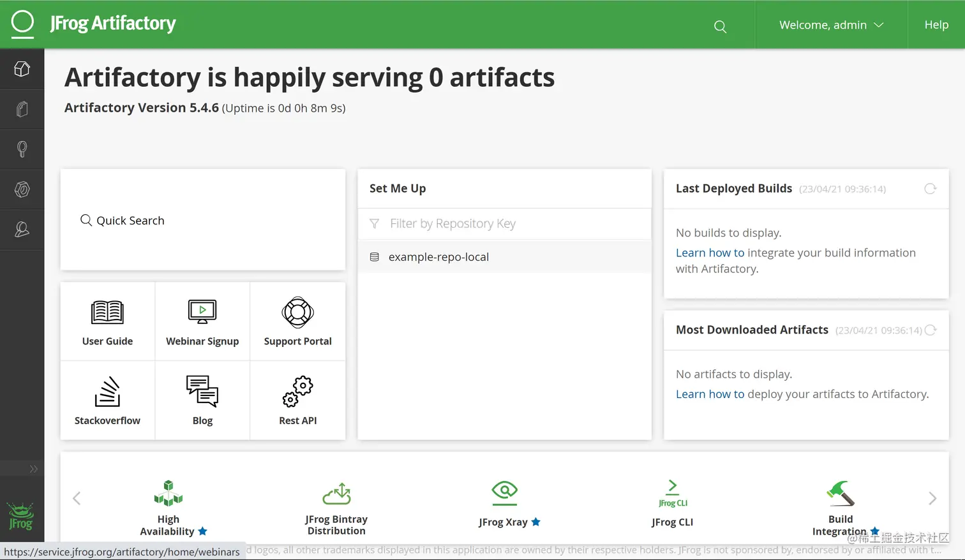Open the Search icon in sidebar
Screen dimensions: 965x560
point(22,149)
